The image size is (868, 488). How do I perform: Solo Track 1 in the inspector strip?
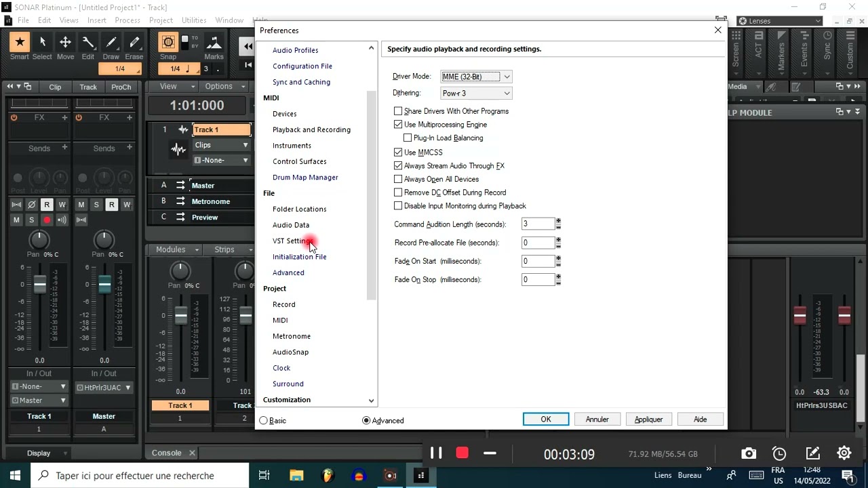[31, 220]
